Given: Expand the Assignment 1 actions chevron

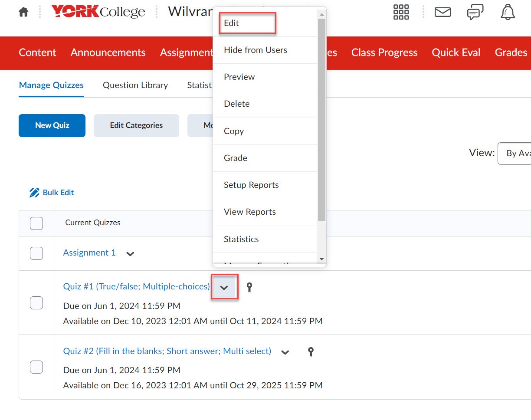Looking at the screenshot, I should [130, 254].
